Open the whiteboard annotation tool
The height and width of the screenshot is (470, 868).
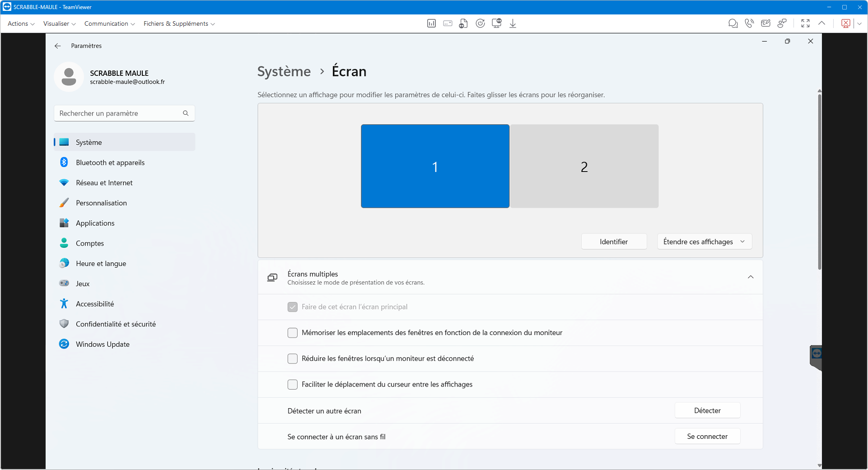765,23
